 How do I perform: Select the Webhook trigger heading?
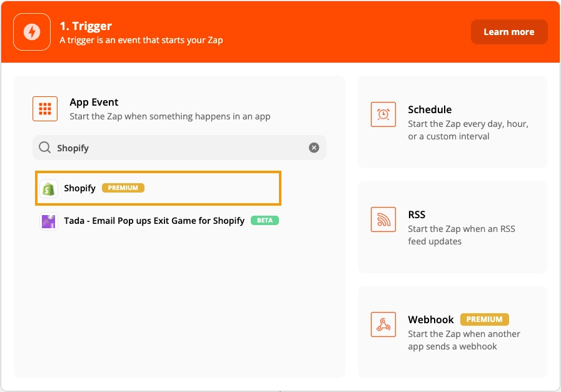click(x=431, y=319)
